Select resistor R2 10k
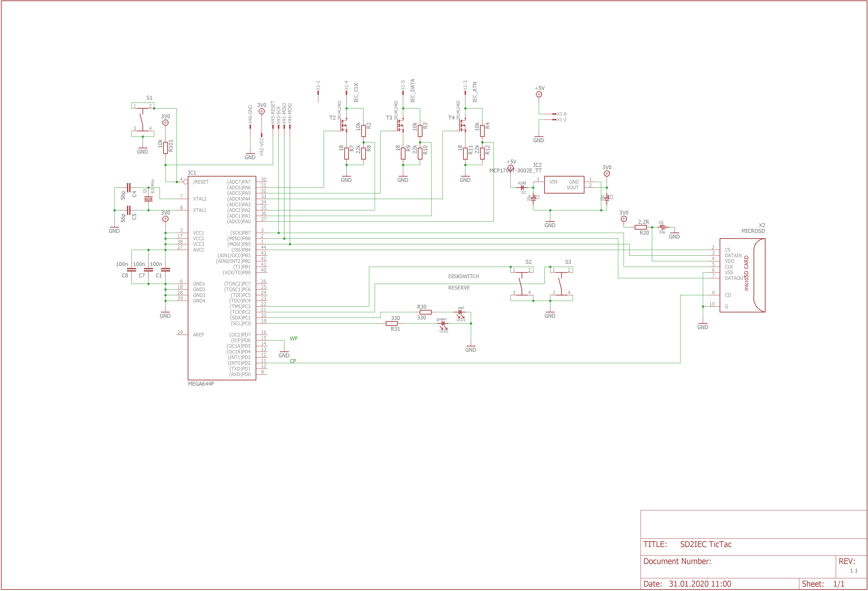Viewport: 868px width, 591px height. pos(363,131)
